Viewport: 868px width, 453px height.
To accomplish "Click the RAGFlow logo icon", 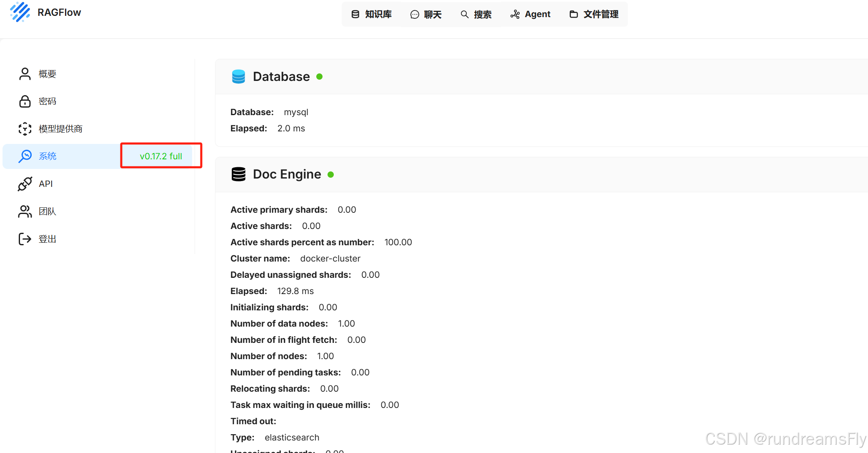I will [x=20, y=12].
